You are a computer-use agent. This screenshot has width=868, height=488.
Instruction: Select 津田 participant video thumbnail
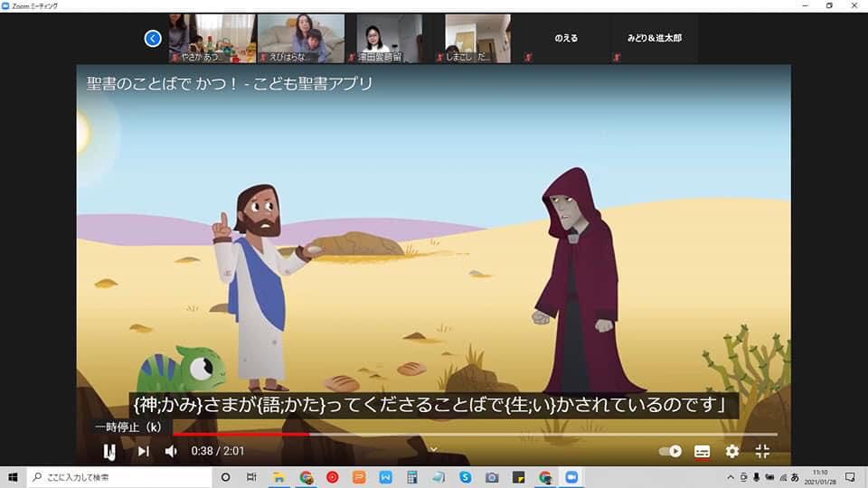click(389, 38)
